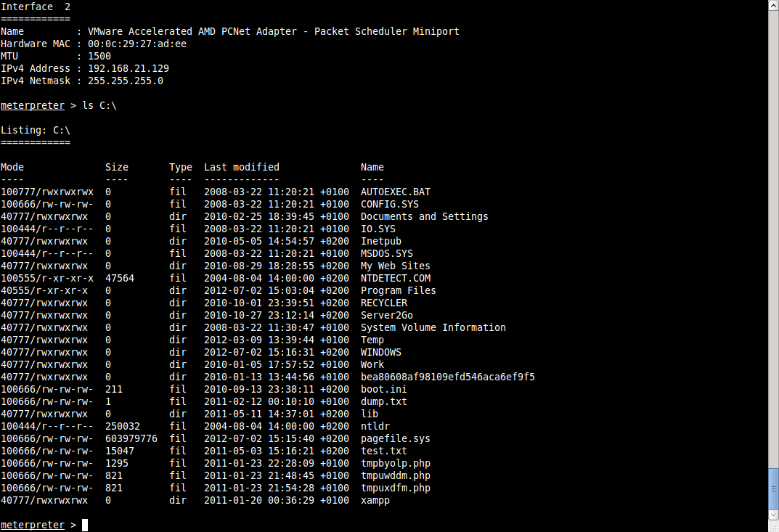
Task: Click the tmpbyolp.php file name
Action: 395,463
